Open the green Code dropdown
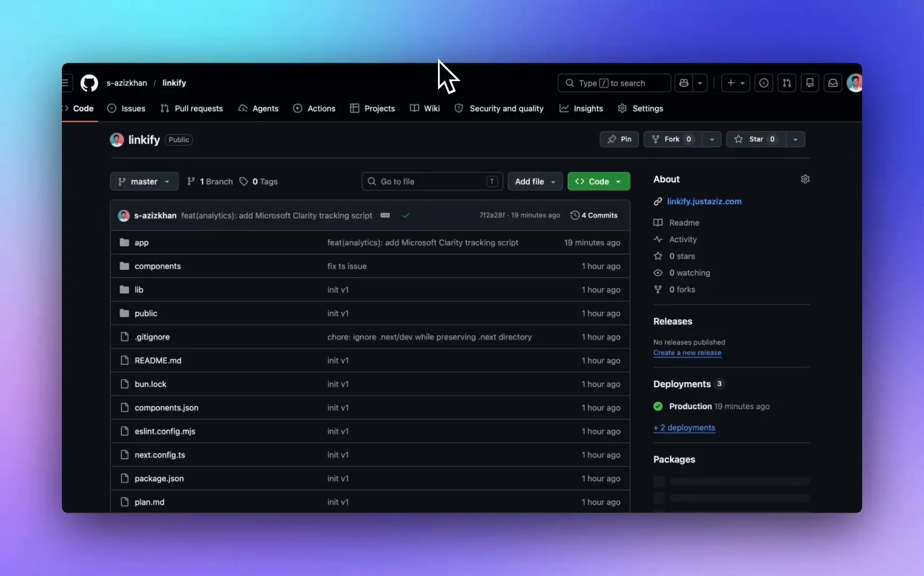Image resolution: width=924 pixels, height=576 pixels. coord(599,181)
